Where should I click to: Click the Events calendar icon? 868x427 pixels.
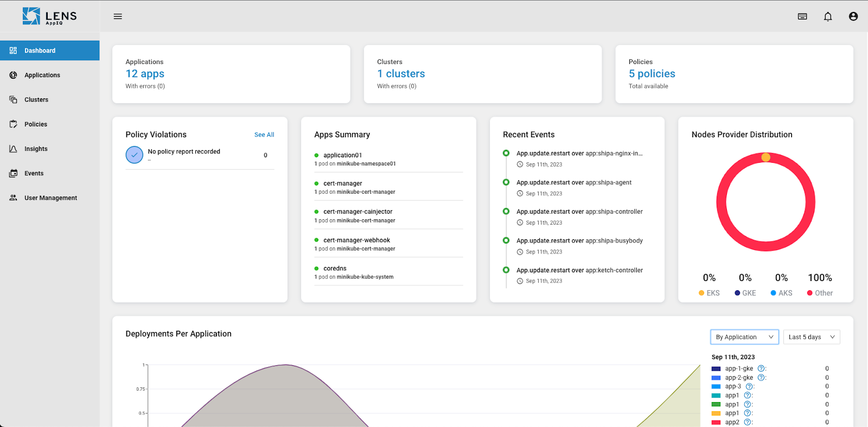point(13,173)
